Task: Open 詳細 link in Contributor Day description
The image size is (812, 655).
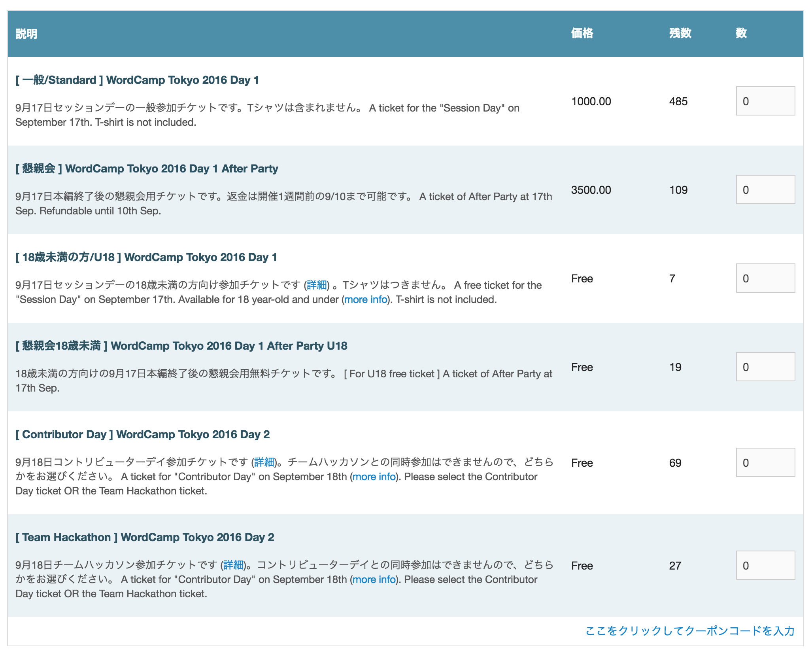Action: click(x=264, y=462)
